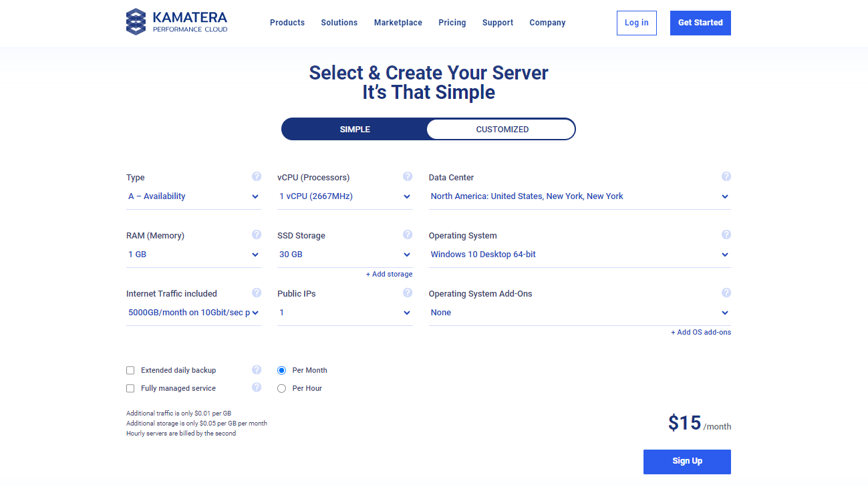Check the Fully managed service box
The height and width of the screenshot is (485, 868).
[x=130, y=388]
